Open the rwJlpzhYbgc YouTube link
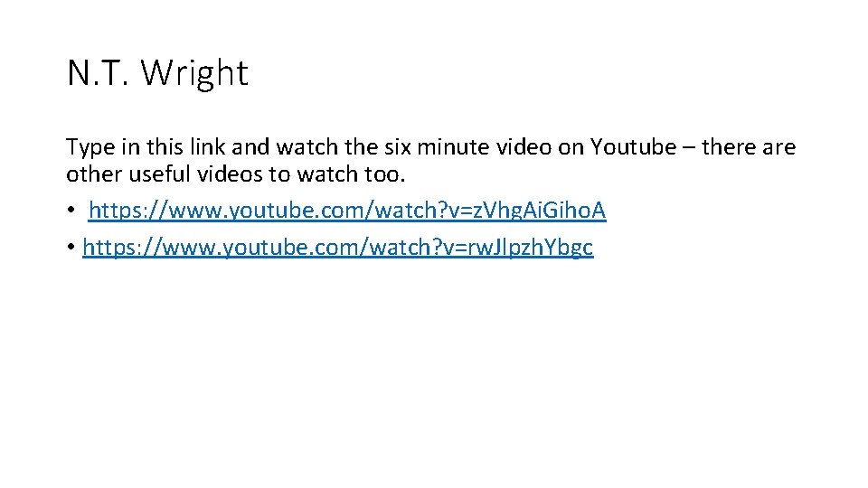The image size is (868, 488). point(337,248)
